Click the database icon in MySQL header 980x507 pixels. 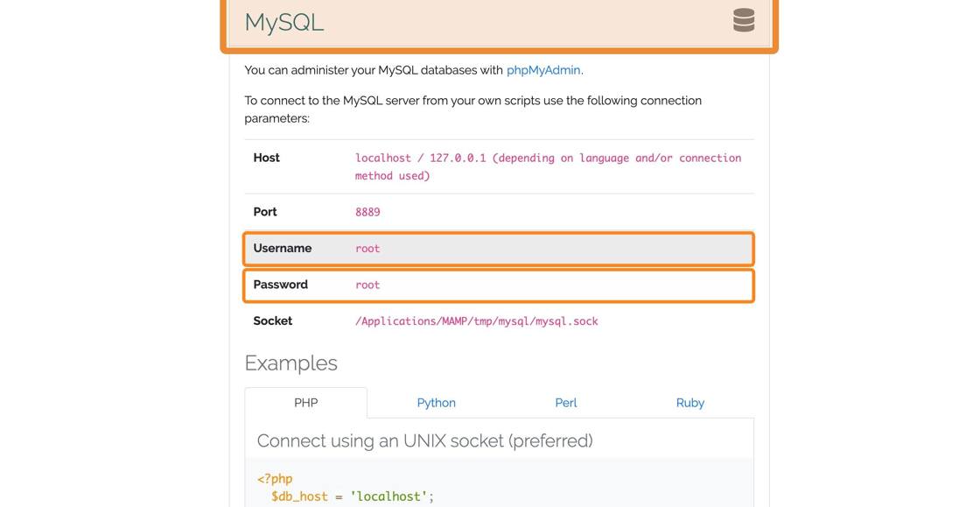click(743, 20)
